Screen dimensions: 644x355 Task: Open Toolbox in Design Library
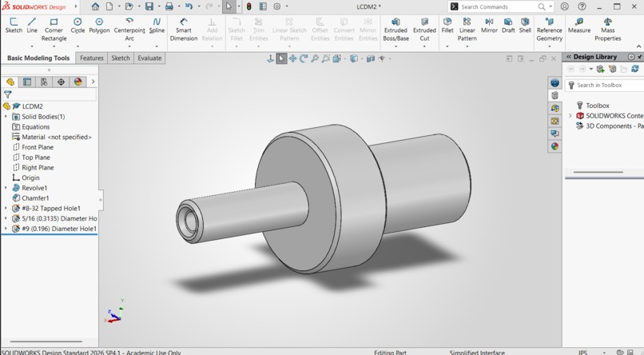pyautogui.click(x=593, y=106)
